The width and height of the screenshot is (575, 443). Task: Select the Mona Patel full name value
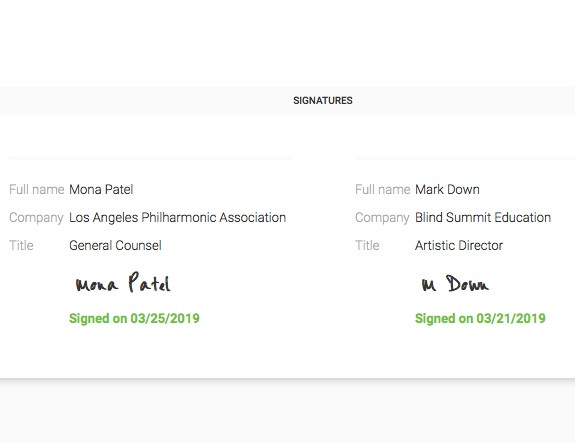pos(101,190)
